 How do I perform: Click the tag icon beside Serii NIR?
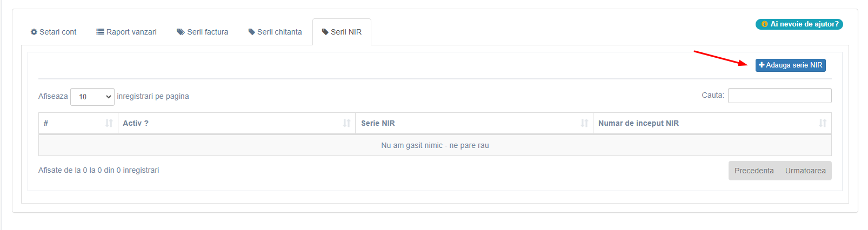(325, 32)
